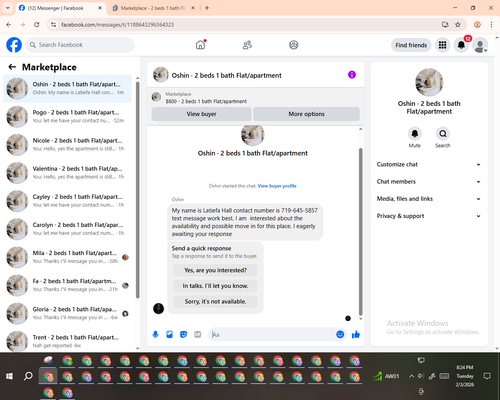Viewport: 500px width, 400px height.
Task: Reload the page in Chrome
Action: pyautogui.click(x=37, y=24)
